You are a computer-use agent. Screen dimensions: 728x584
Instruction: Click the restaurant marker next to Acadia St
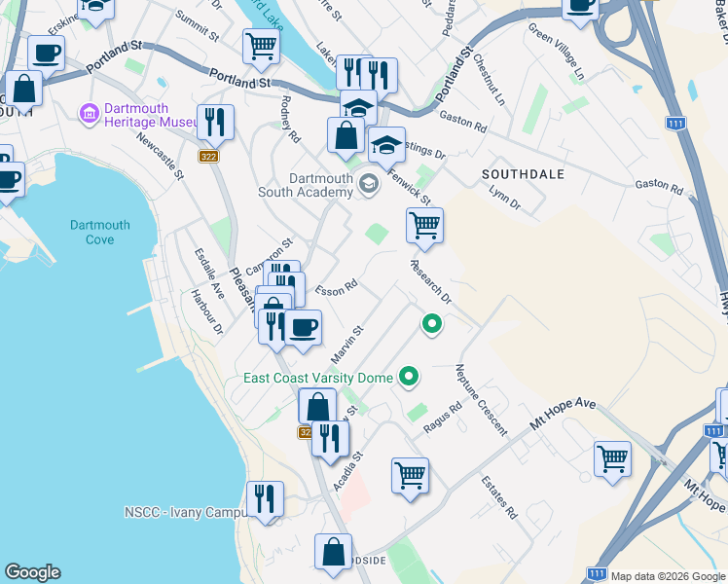coord(330,440)
